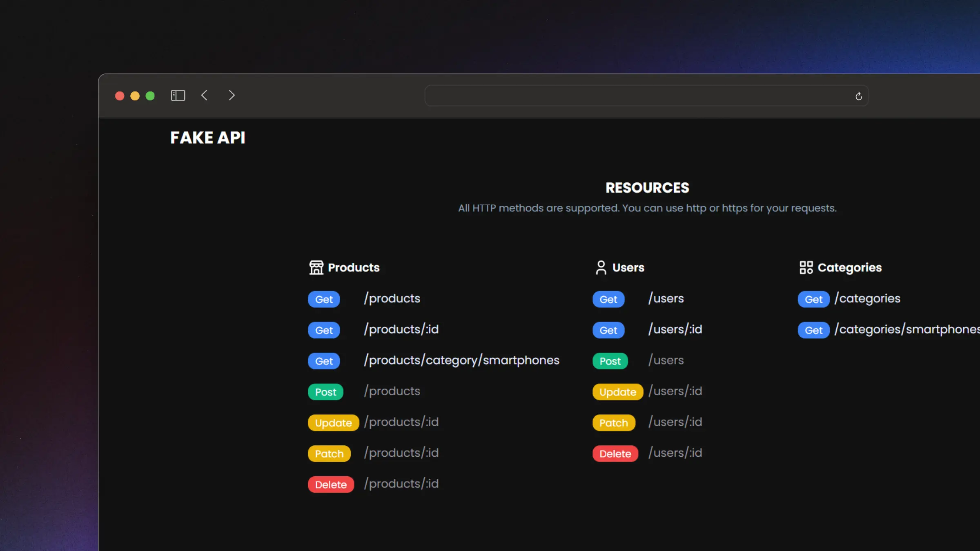The image size is (980, 551).
Task: Click Get badge for /categories/smartphones
Action: (x=814, y=330)
